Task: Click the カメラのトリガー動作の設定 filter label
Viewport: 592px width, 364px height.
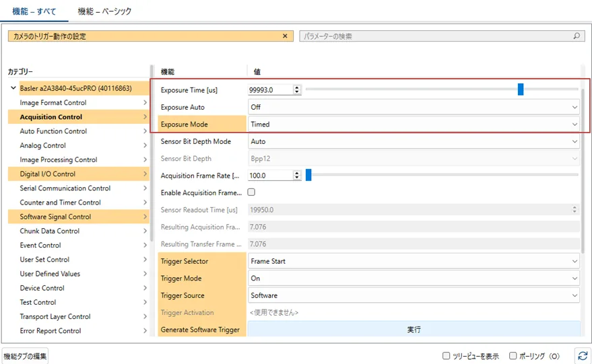Action: 49,36
